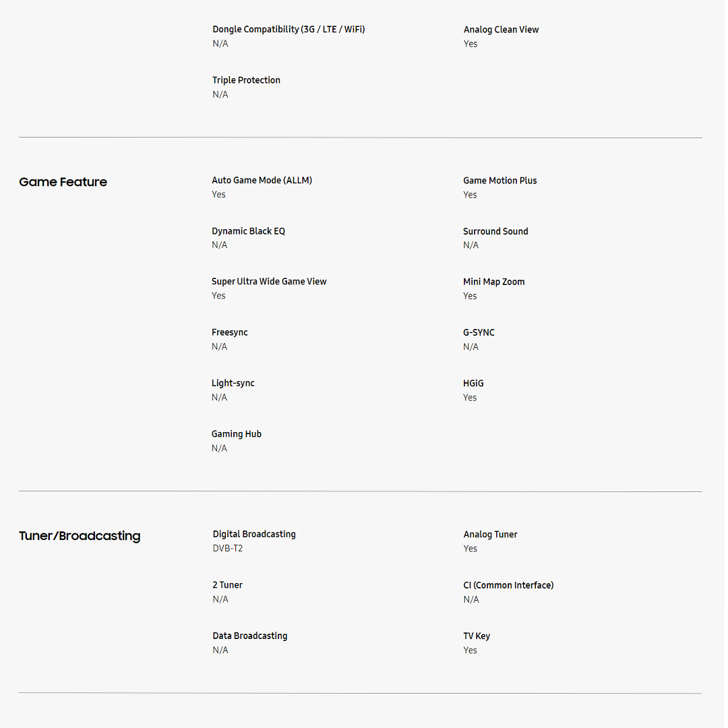Screen dimensions: 728x728
Task: Select the Dongle Compatibility (3G / LTE / WiFi) label
Action: tap(289, 30)
